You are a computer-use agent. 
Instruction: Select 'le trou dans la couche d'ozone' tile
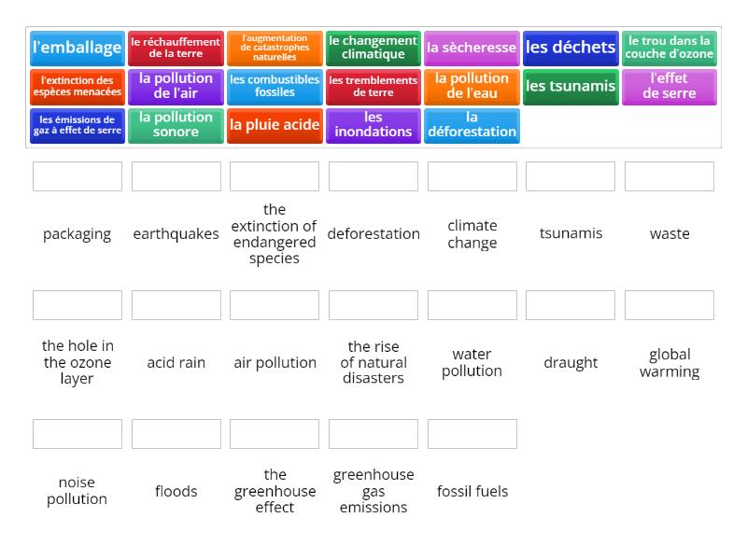point(669,48)
